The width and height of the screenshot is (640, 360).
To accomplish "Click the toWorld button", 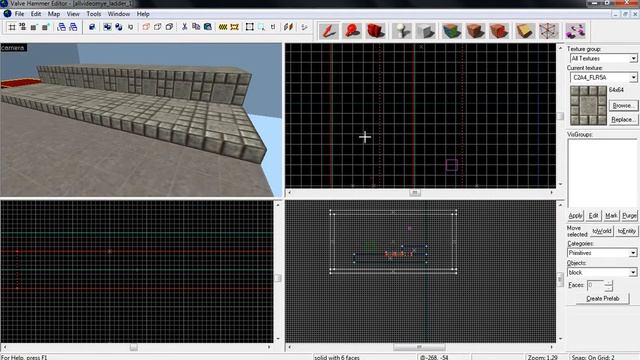I will pyautogui.click(x=602, y=231).
